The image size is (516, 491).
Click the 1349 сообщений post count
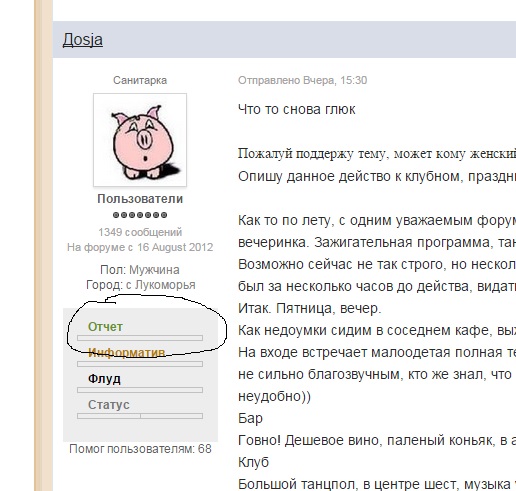point(140,232)
